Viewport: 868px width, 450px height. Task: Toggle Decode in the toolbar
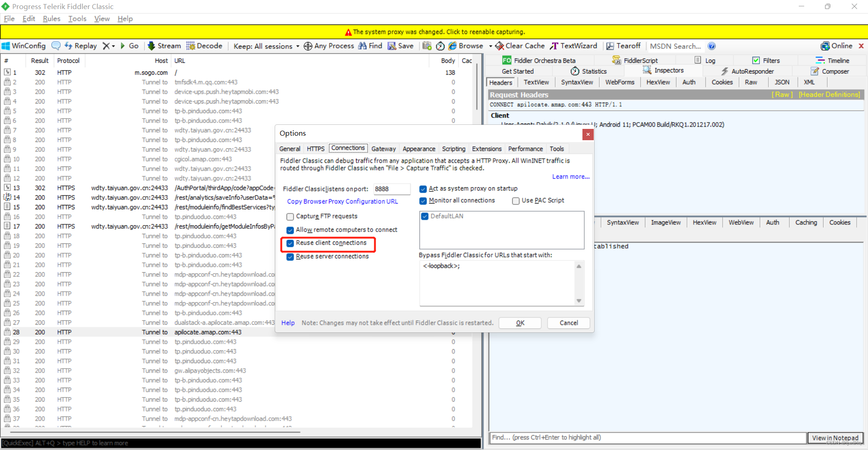[x=204, y=46]
